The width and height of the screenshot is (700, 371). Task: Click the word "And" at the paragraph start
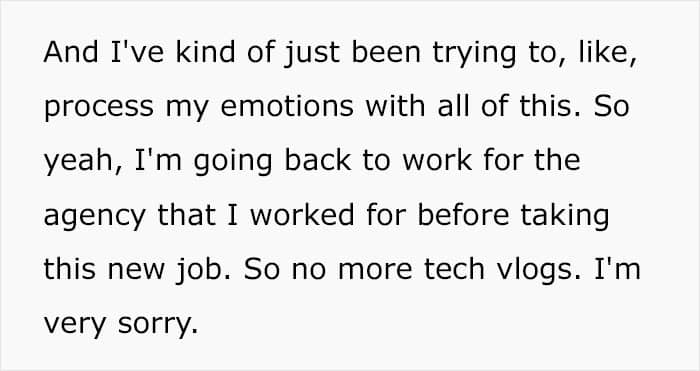coord(71,52)
